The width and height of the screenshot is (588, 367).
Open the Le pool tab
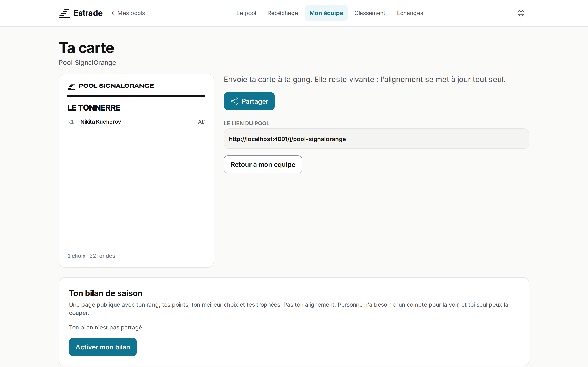[246, 13]
